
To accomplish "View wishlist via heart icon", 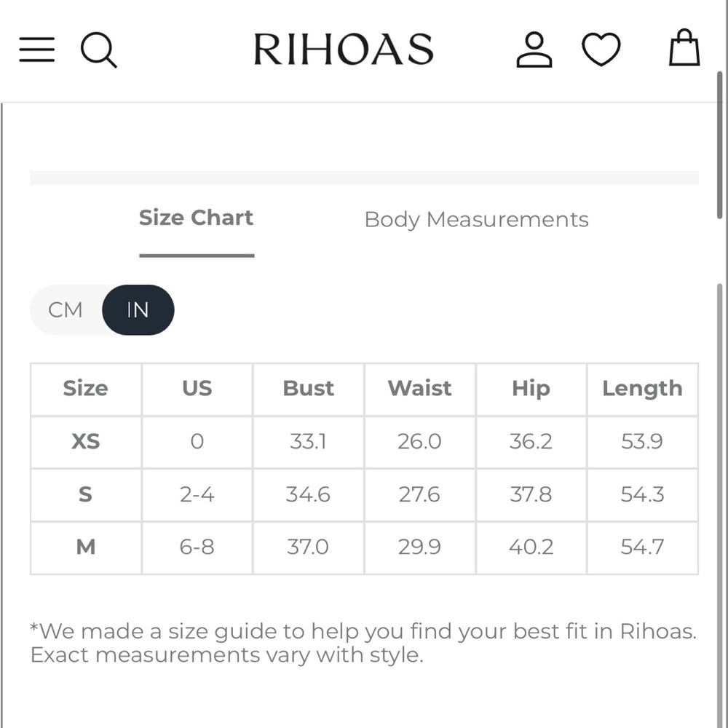I will (x=601, y=50).
